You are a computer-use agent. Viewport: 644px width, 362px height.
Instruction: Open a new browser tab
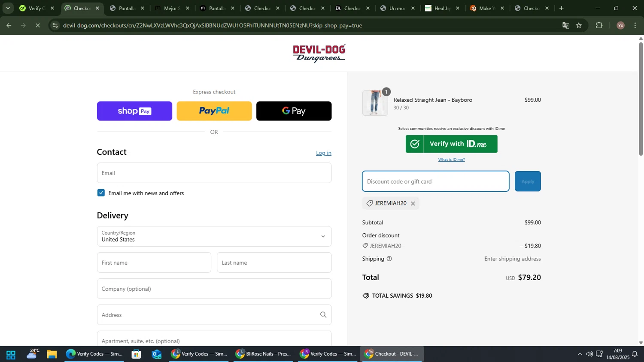pyautogui.click(x=561, y=8)
